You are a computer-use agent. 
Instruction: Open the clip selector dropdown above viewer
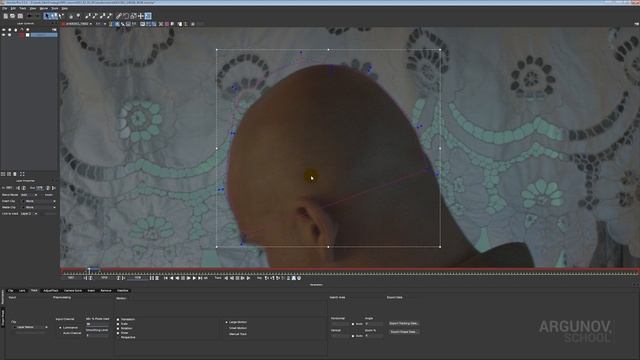click(78, 24)
